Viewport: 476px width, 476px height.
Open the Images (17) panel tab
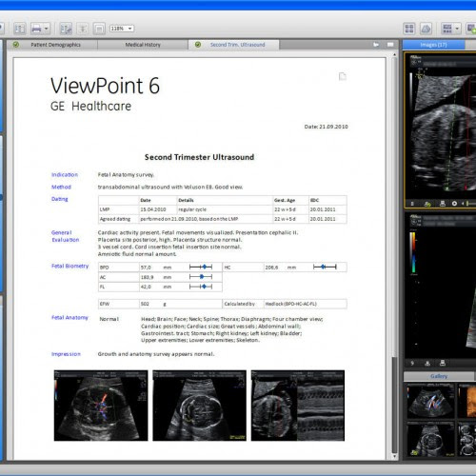click(x=433, y=45)
